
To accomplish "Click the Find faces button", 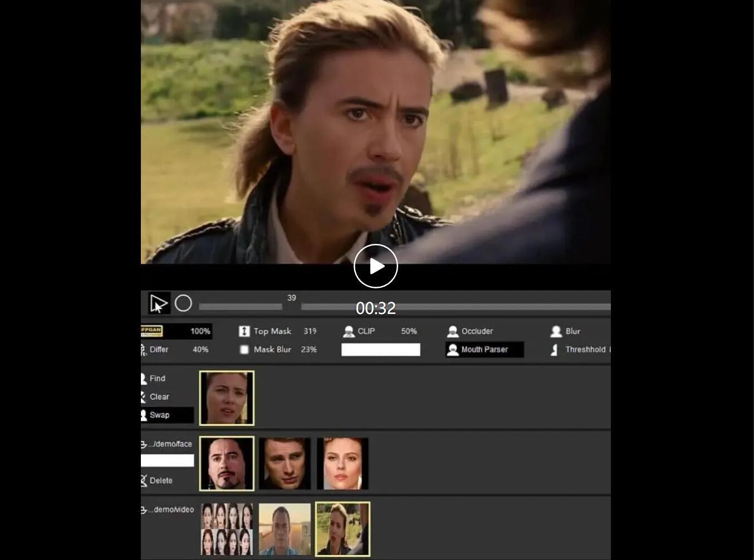I will coord(154,379).
